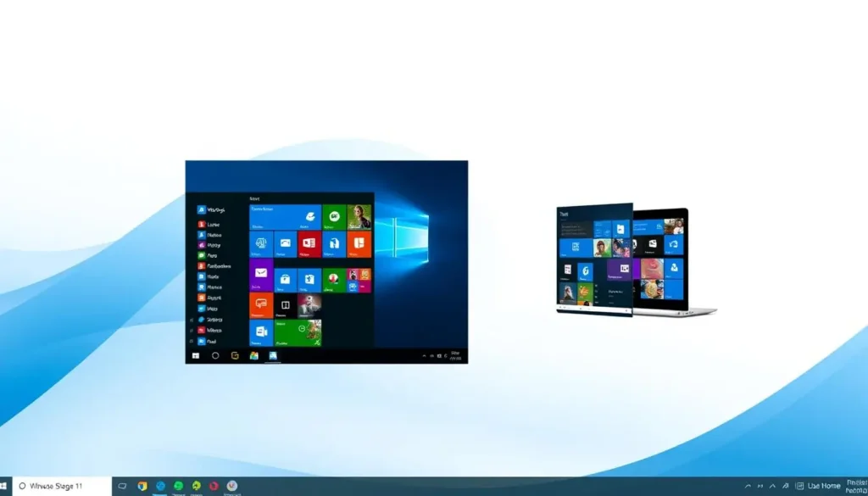This screenshot has height=496, width=868.
Task: Click the Use Home label on taskbar
Action: click(824, 486)
